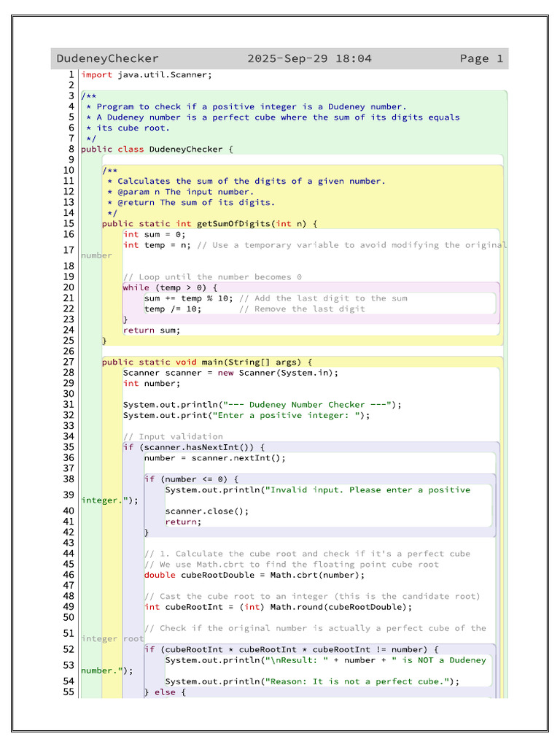
Task: Click the '@return The sum of its digits' line
Action: (x=191, y=203)
